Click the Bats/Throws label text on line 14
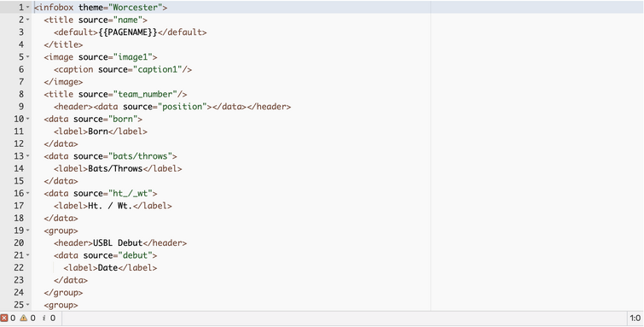Image resolution: width=644 pixels, height=327 pixels. (x=115, y=168)
